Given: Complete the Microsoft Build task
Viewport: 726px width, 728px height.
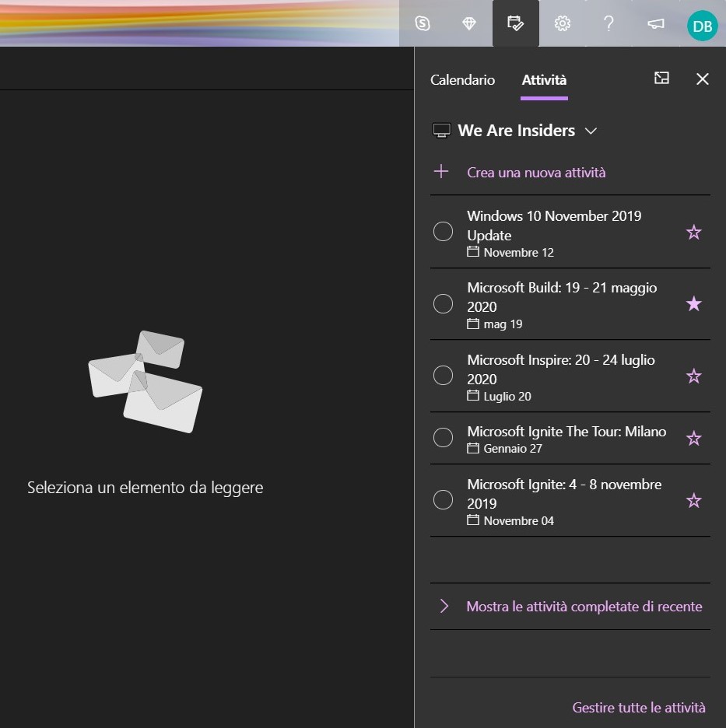Looking at the screenshot, I should pyautogui.click(x=443, y=303).
